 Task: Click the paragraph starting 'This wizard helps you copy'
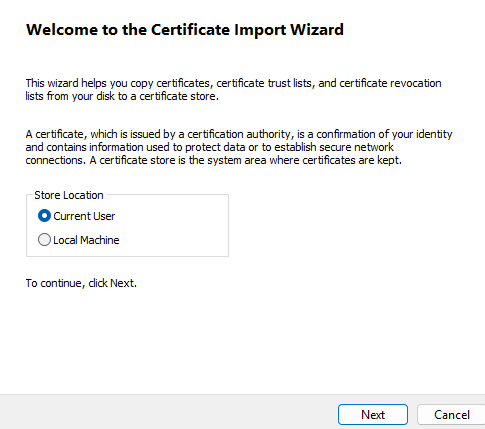tap(233, 89)
